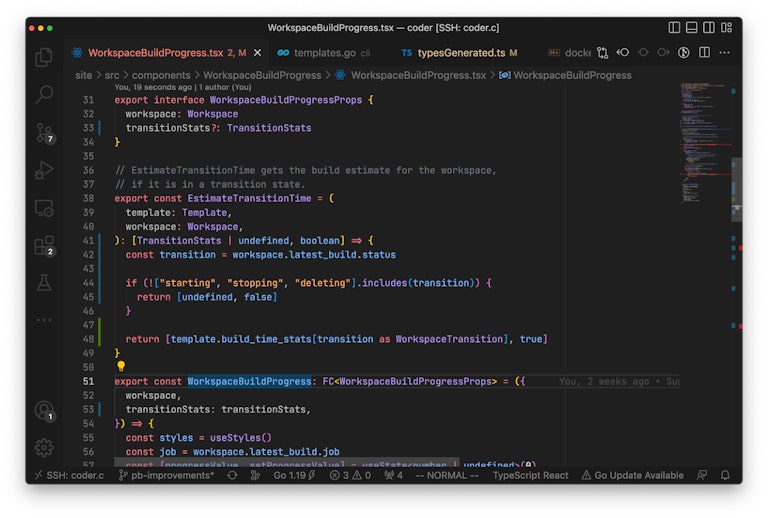The width and height of the screenshot is (768, 518).
Task: Toggle the secondary side bar layout button
Action: (708, 28)
